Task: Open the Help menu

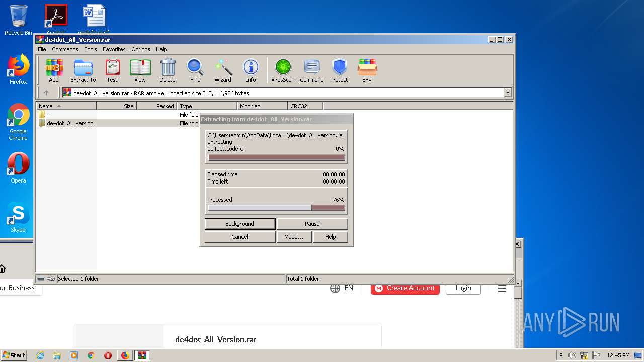Action: tap(161, 49)
